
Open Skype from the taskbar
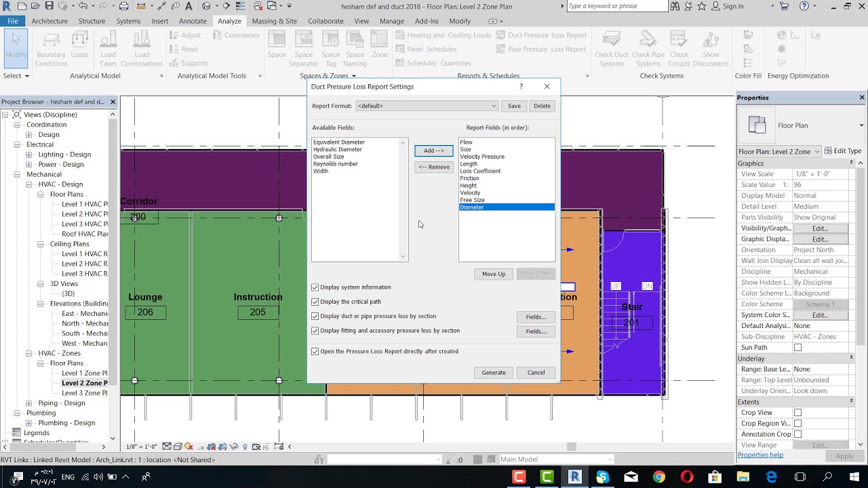click(x=603, y=477)
